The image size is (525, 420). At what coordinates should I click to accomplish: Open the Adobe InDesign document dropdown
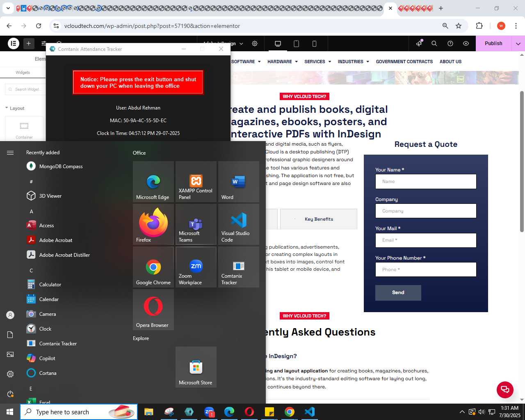(x=224, y=43)
